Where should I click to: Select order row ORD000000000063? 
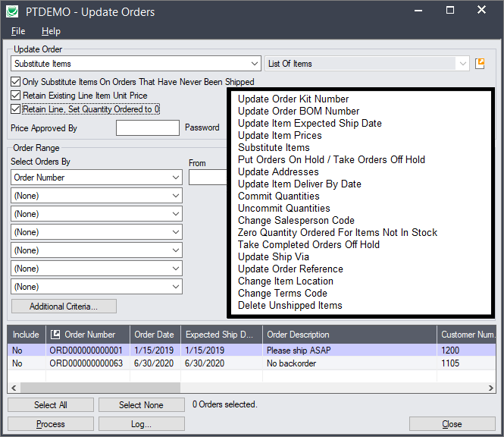85,363
